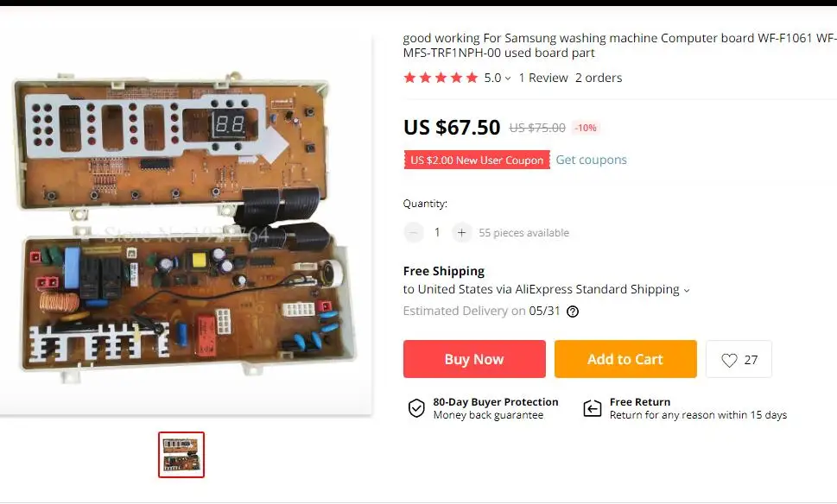Viewport: 837px width, 504px height.
Task: Click the Free Return policy text
Action: click(698, 415)
